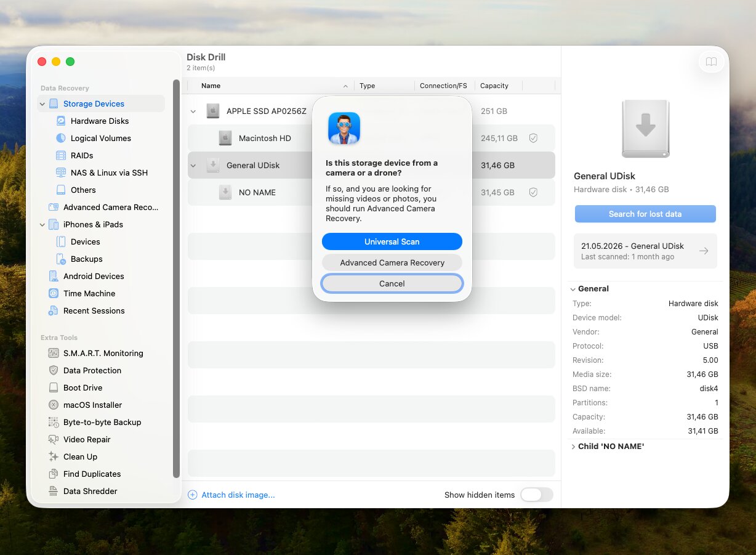Select Time Machine in the sidebar
Viewport: 756px width, 555px height.
point(89,293)
